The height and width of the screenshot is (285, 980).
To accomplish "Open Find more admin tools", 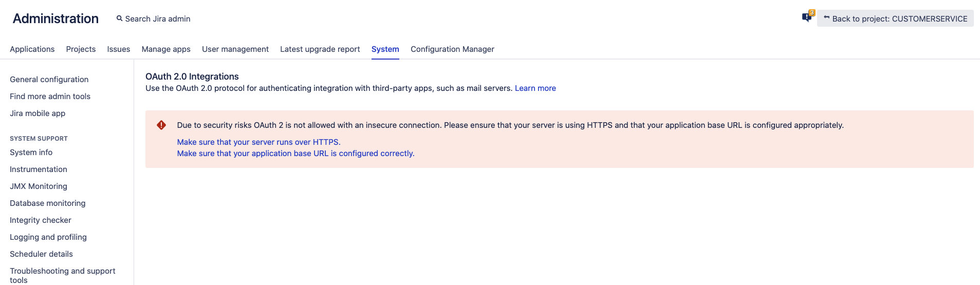I will (50, 96).
